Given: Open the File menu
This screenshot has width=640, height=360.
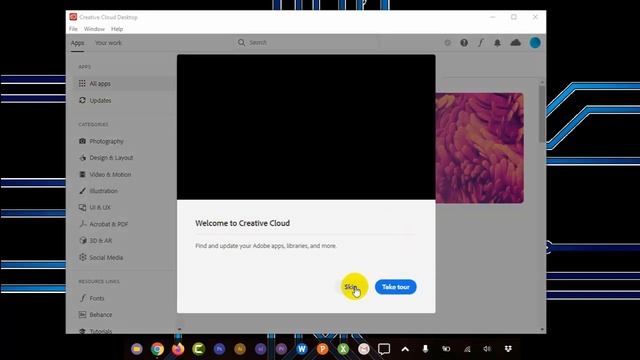Looking at the screenshot, I should [73, 29].
